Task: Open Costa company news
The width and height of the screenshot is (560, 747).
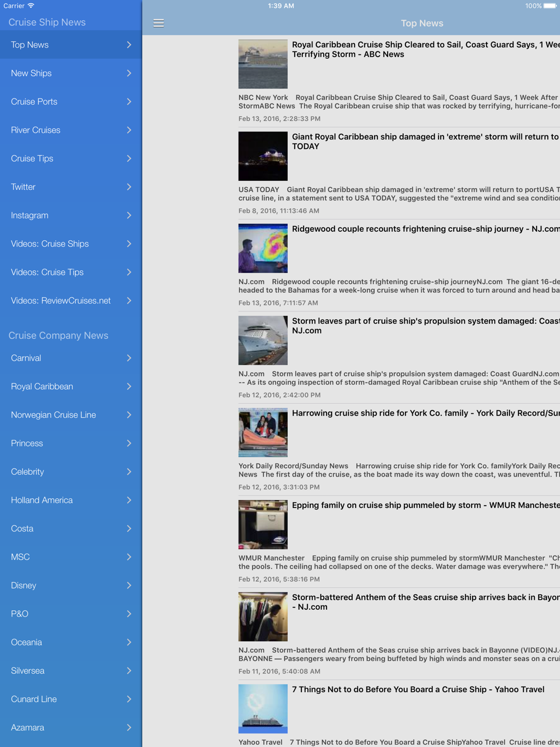Action: pyautogui.click(x=71, y=529)
